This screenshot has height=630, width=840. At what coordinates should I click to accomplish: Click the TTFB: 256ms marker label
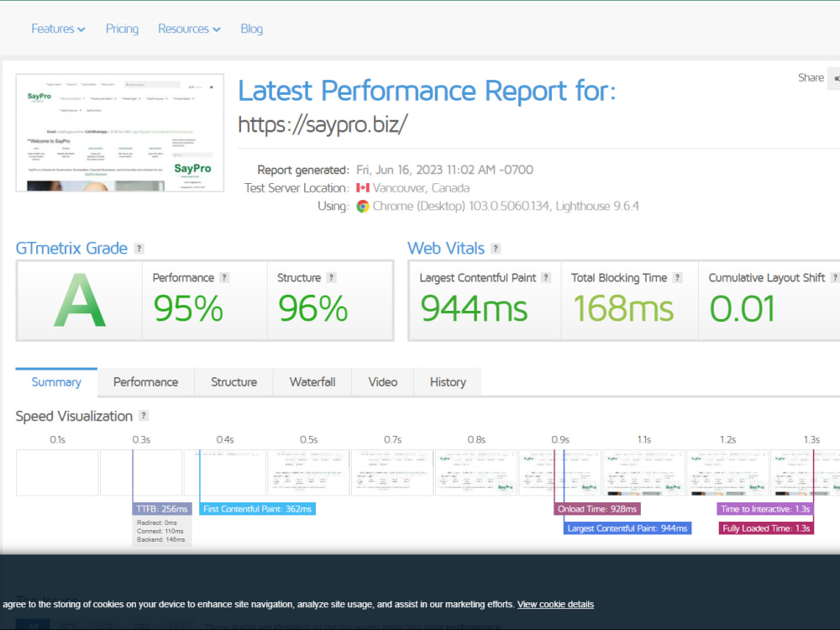tap(162, 509)
